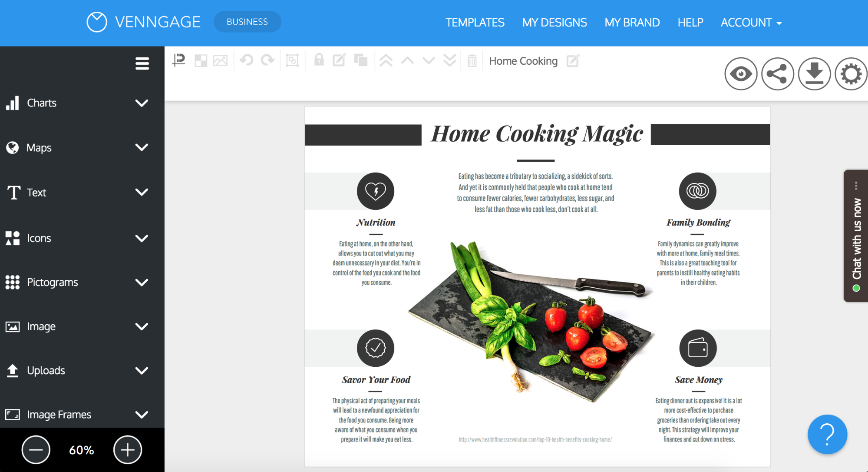The height and width of the screenshot is (472, 868).
Task: Click the edit pencil icon beside title
Action: click(x=572, y=61)
